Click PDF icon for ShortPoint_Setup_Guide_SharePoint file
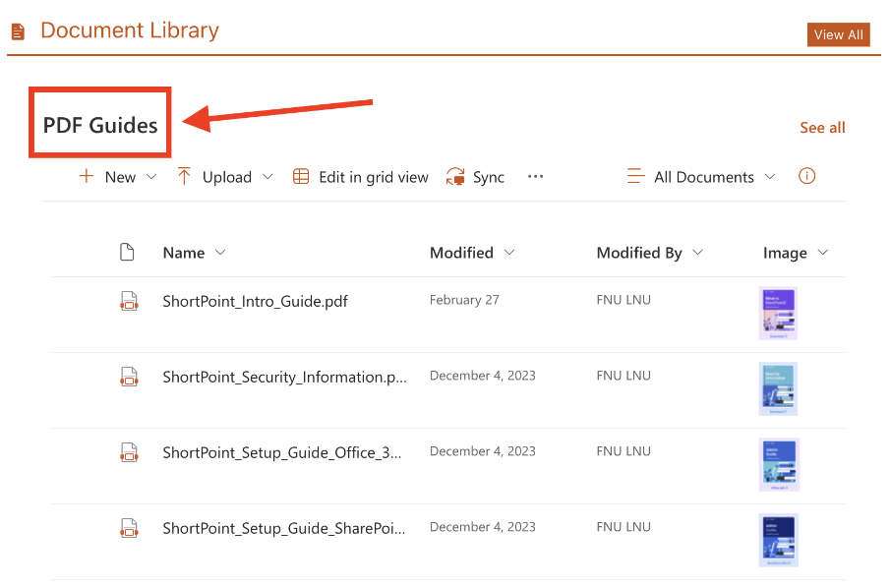Viewport: 891px width, 588px height. point(129,528)
